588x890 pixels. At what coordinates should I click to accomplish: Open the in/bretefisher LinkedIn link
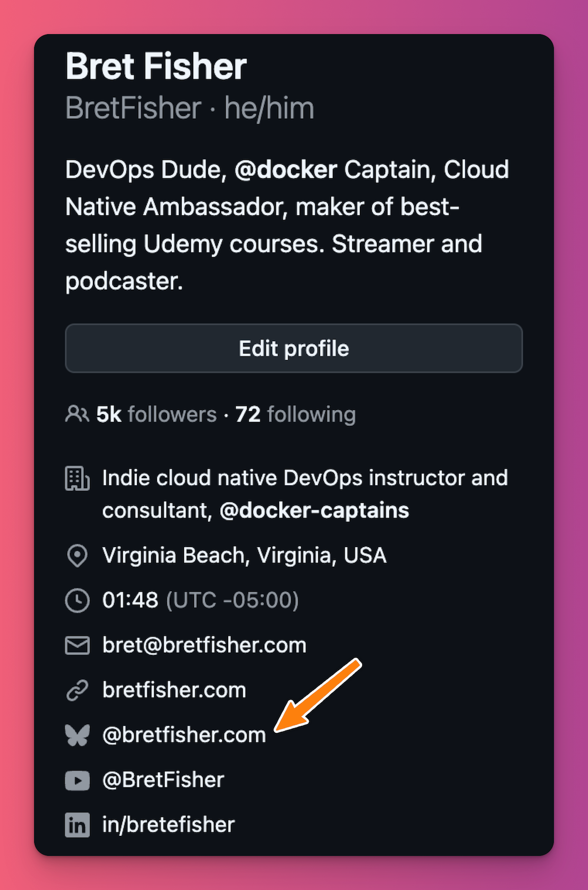click(168, 825)
